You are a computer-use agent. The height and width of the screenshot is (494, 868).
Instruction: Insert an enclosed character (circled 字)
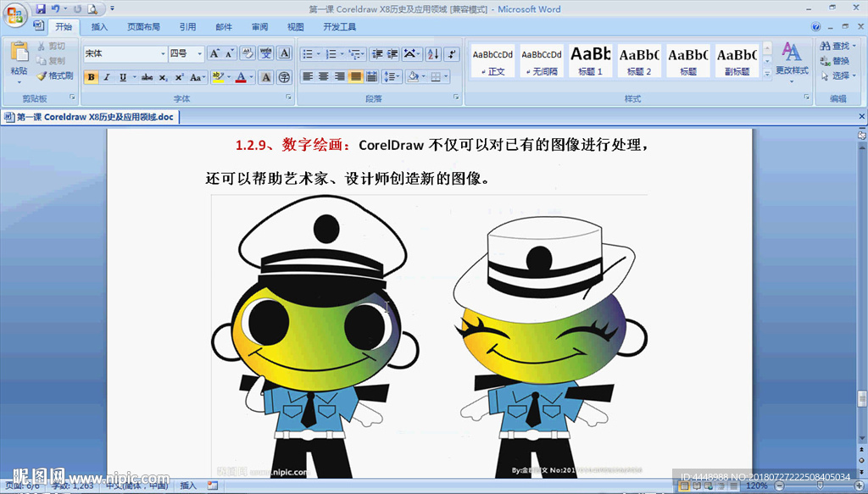285,77
